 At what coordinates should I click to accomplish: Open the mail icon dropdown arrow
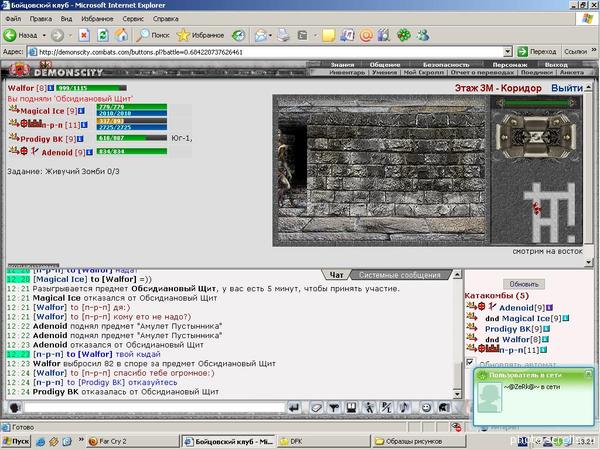point(270,35)
